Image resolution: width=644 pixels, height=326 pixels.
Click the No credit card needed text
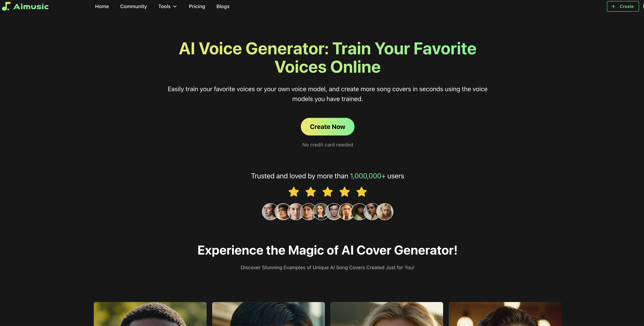click(x=327, y=145)
